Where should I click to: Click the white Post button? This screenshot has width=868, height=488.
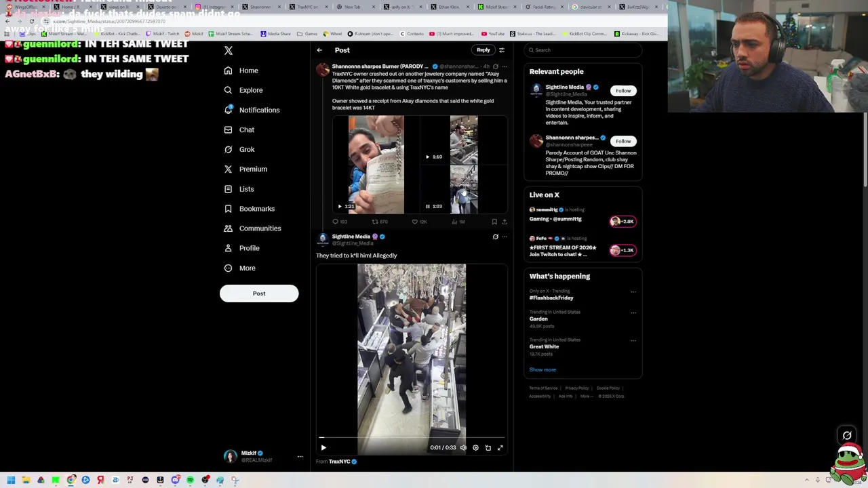click(x=259, y=293)
